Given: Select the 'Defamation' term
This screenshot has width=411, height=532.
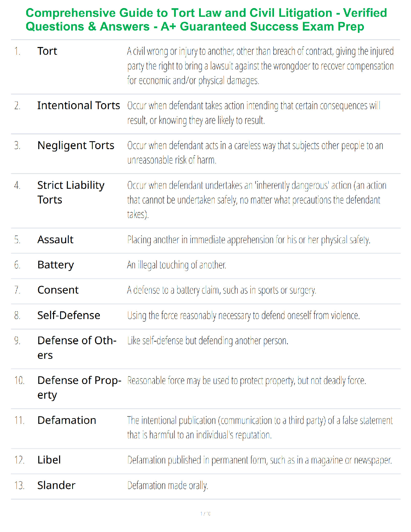Looking at the screenshot, I should 67,420.
